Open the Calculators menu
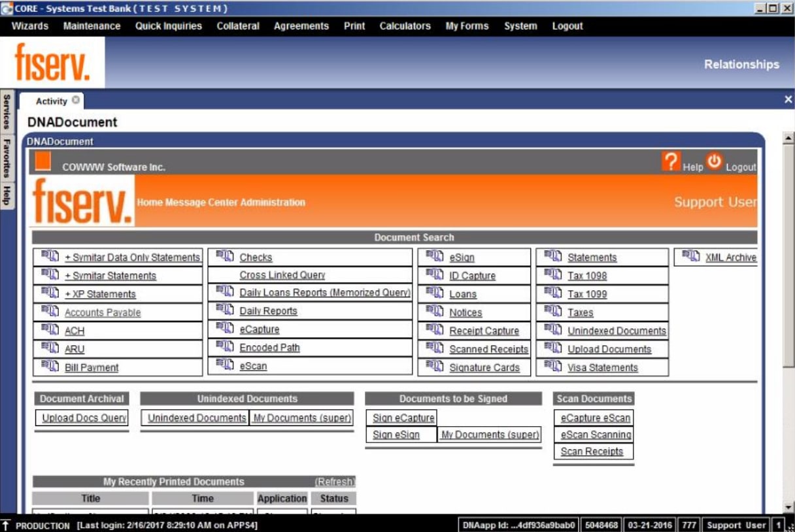This screenshot has width=795, height=532. (405, 26)
